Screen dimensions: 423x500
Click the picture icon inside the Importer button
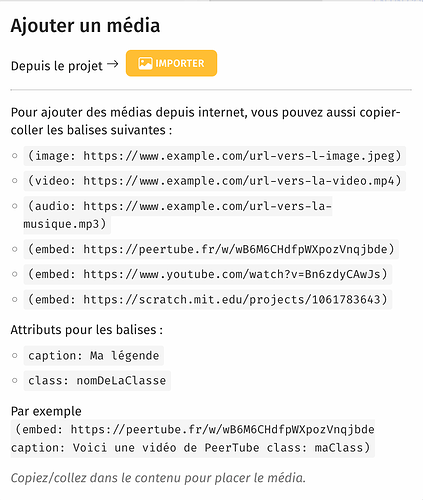click(145, 63)
